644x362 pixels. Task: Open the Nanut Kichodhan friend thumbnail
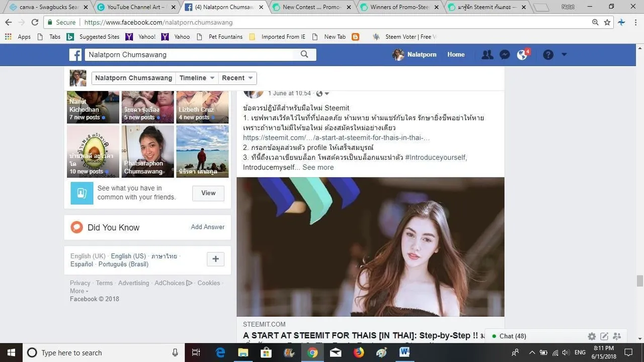pos(93,107)
